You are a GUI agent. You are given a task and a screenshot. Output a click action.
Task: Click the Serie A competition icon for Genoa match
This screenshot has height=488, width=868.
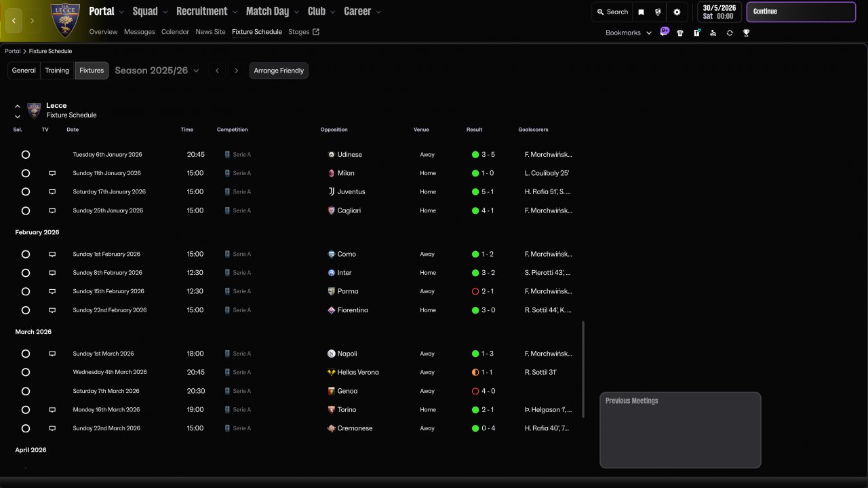click(x=228, y=391)
